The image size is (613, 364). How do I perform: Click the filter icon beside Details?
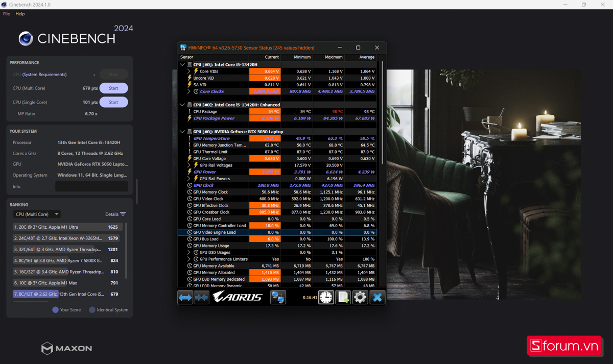coord(123,214)
